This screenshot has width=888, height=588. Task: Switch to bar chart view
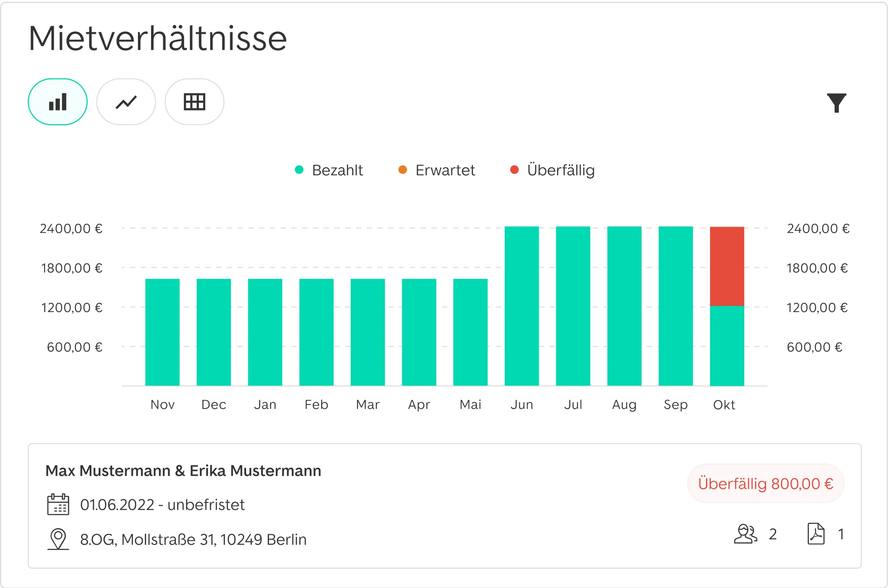point(58,102)
